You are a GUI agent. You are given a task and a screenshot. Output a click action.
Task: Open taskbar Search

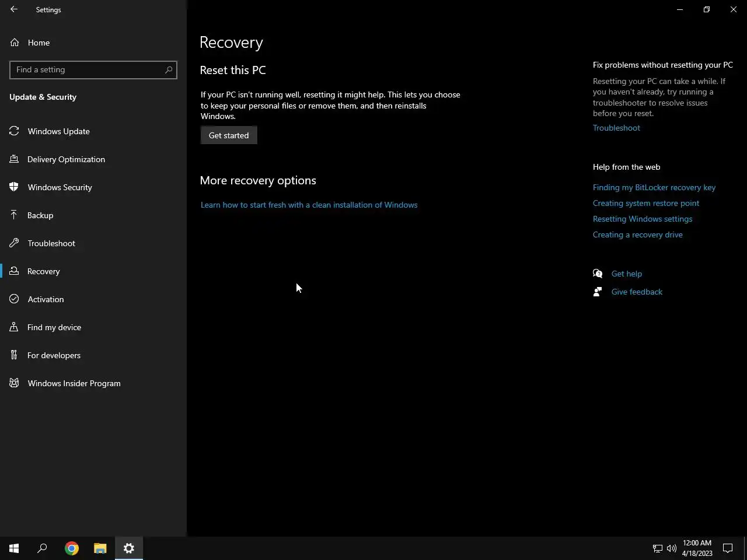(x=42, y=548)
